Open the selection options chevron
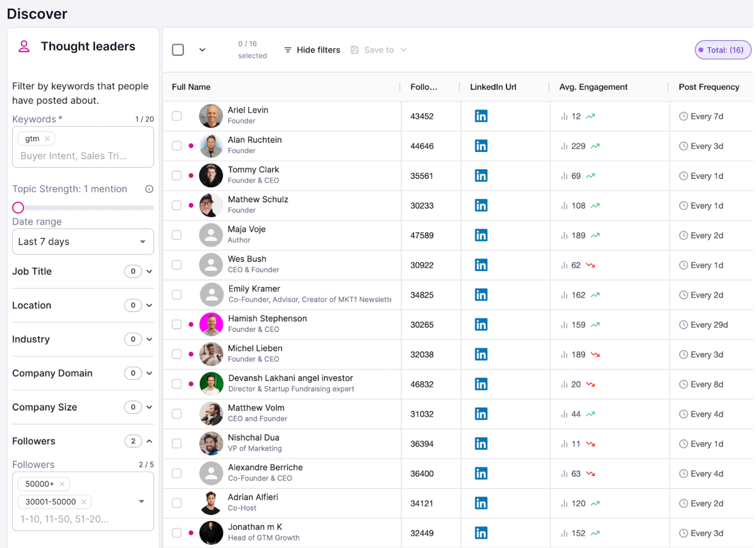This screenshot has height=548, width=756. click(202, 50)
